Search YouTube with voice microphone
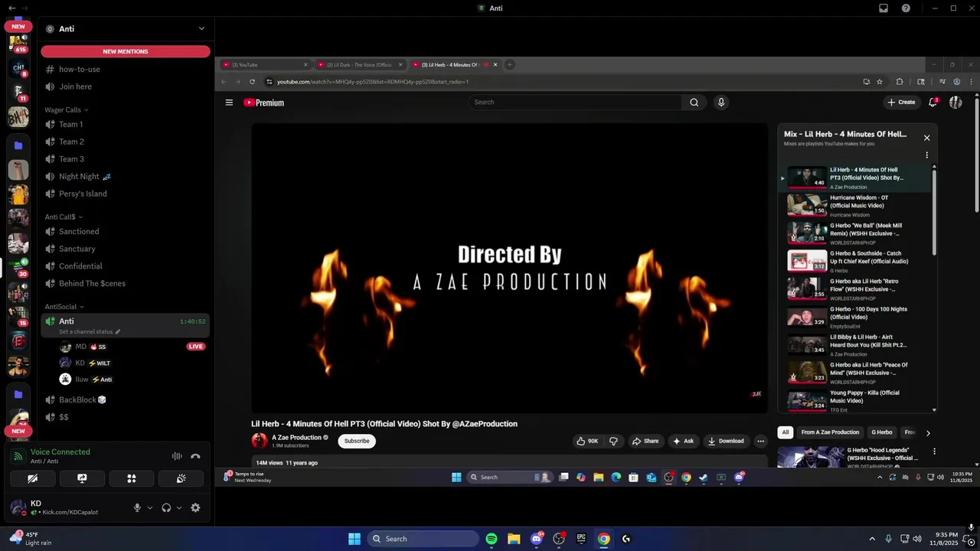 720,103
